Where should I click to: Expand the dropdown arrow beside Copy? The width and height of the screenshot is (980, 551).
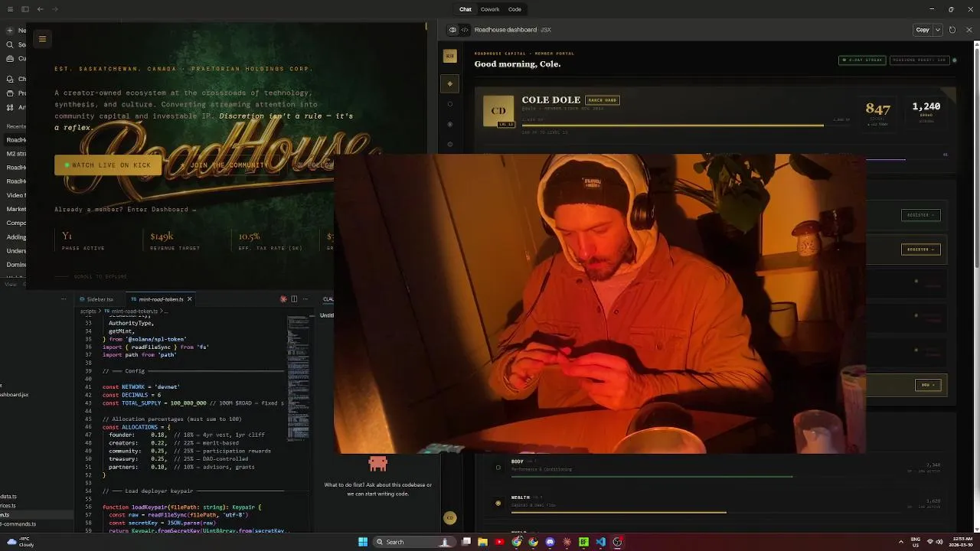click(x=937, y=30)
